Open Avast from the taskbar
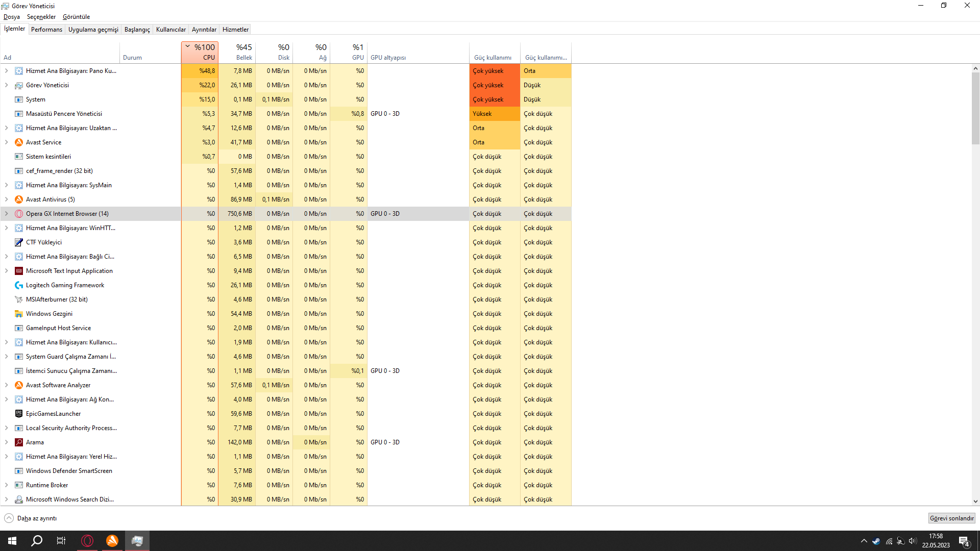 pos(112,541)
